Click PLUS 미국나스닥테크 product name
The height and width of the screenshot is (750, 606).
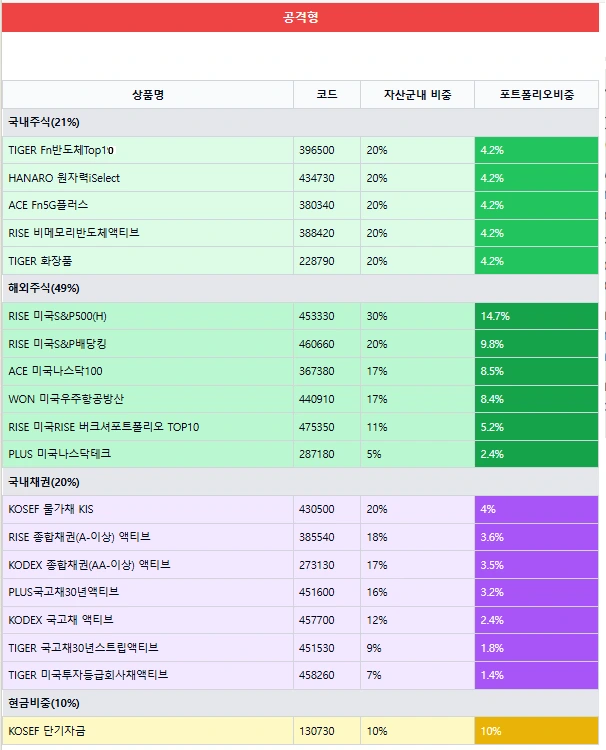tap(60, 454)
